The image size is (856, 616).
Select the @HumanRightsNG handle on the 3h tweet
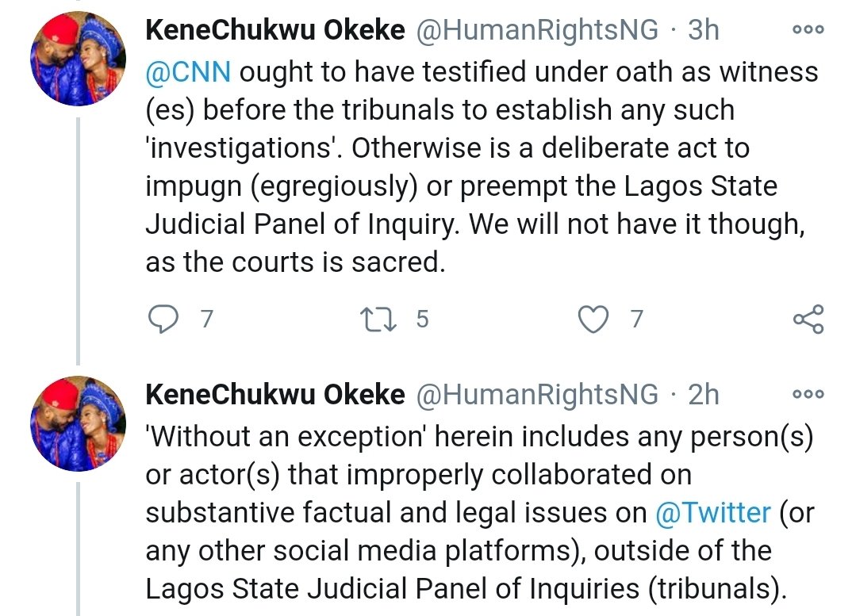[537, 31]
